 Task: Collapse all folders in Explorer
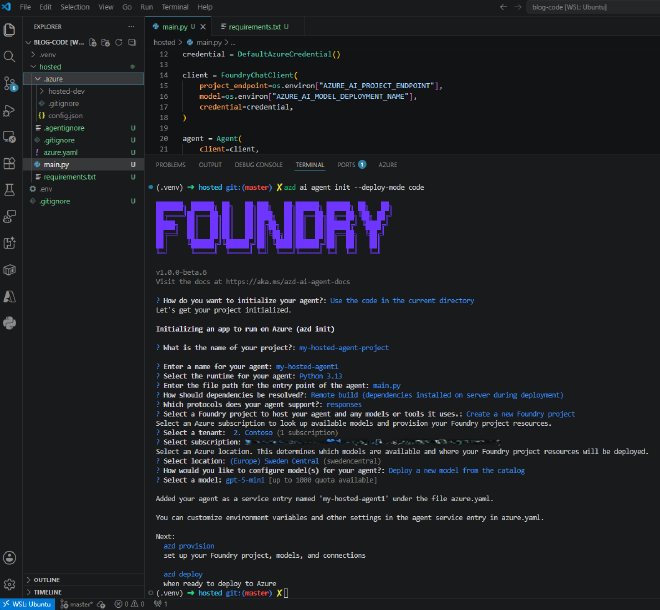click(132, 43)
